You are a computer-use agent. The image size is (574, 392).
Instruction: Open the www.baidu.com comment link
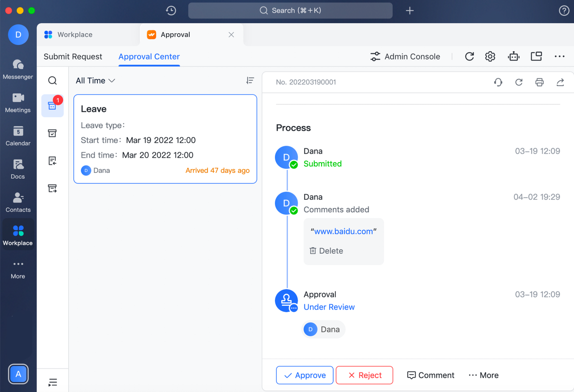click(x=344, y=232)
